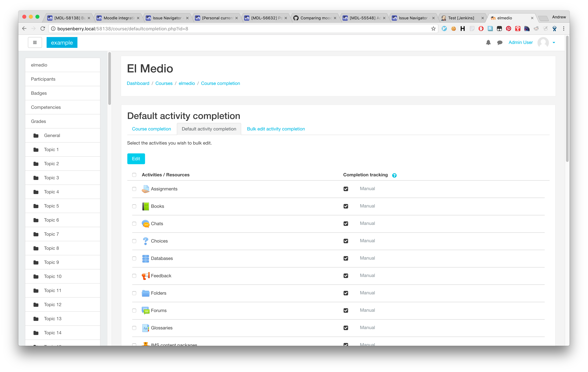Switch to the Test [Jenkins] browser tab
588x372 pixels.
462,18
